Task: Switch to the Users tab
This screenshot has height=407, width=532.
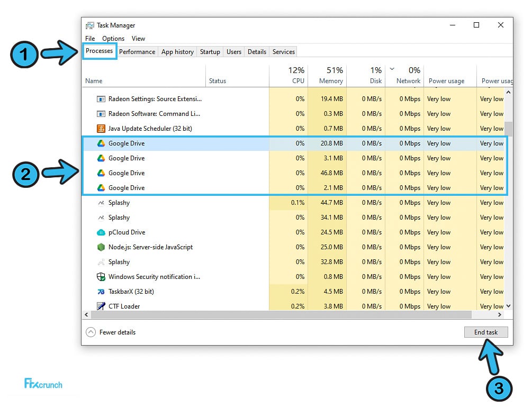Action: point(234,51)
